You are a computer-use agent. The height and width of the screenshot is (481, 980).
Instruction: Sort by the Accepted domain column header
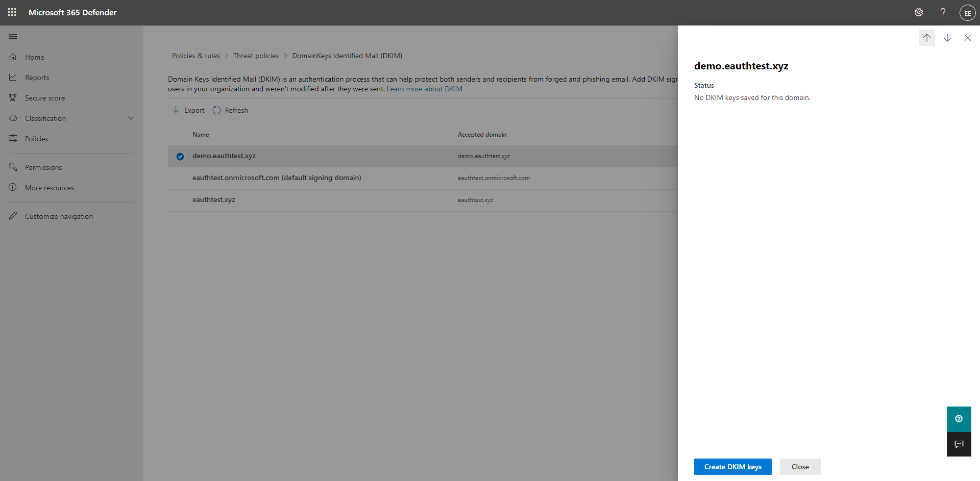pyautogui.click(x=482, y=135)
